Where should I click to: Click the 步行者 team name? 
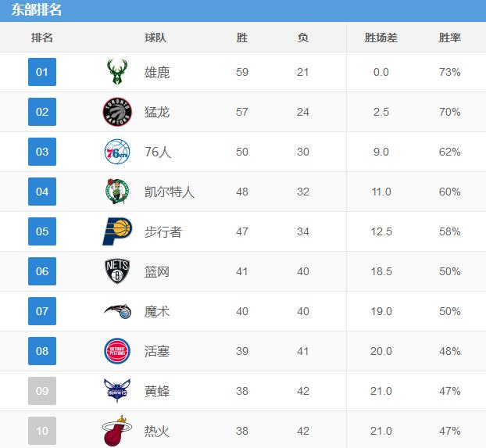coord(163,231)
